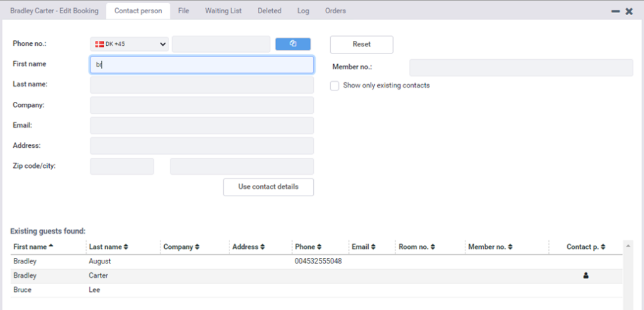Click the Reset button

[x=362, y=45]
